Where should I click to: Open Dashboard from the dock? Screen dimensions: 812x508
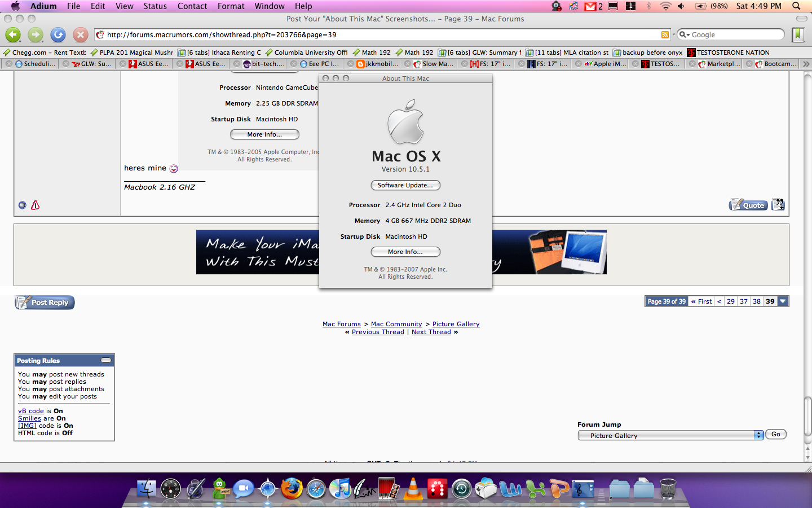coord(171,489)
